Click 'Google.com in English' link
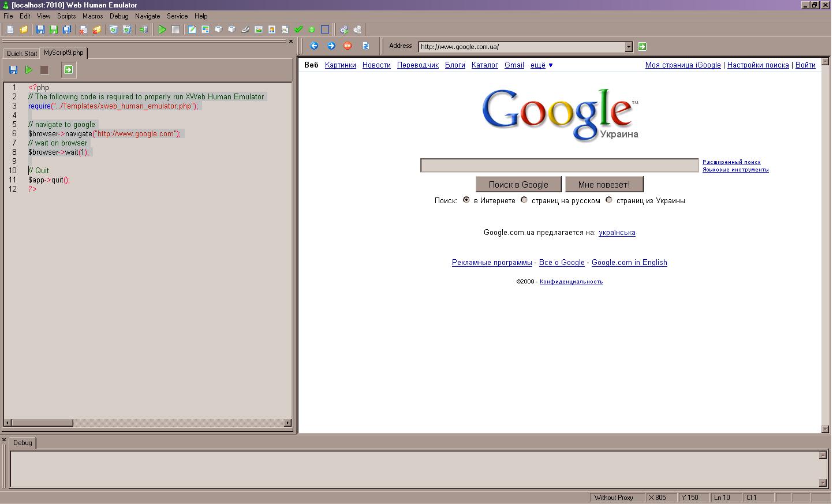 coord(629,263)
